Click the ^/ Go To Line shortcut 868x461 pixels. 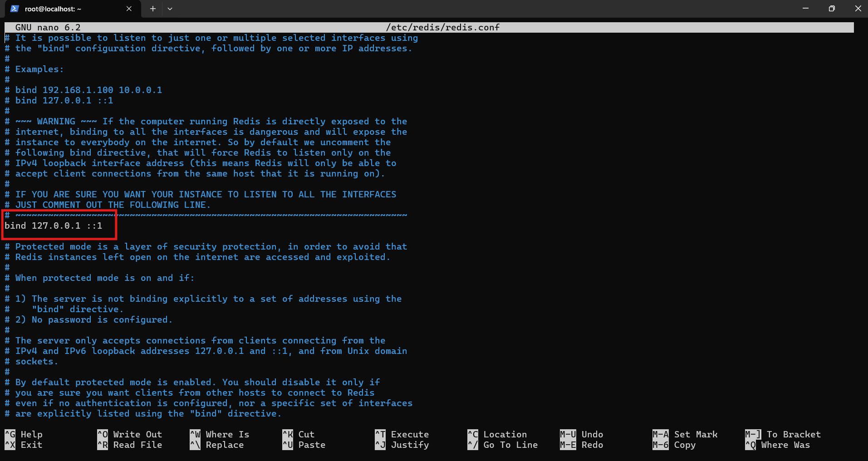[503, 445]
